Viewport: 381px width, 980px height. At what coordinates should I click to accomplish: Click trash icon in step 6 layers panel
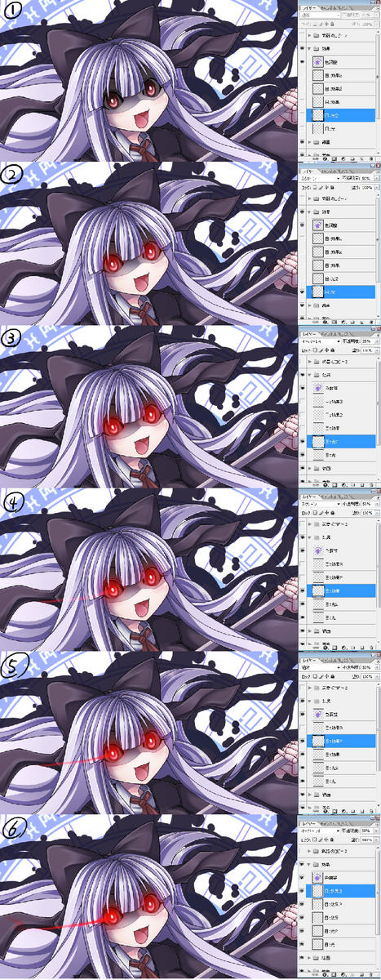coord(370,974)
